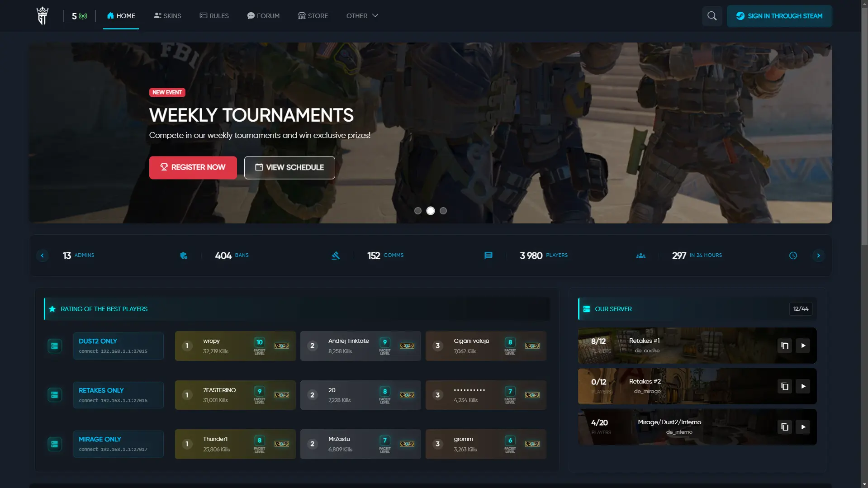Select the third carousel slide dot
The image size is (868, 488).
point(443,211)
